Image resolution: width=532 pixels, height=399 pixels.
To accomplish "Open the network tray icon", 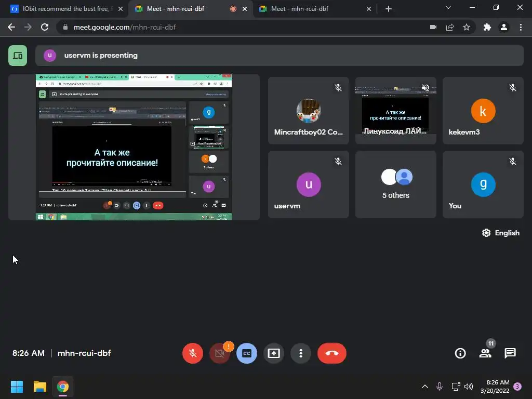I will point(456,387).
